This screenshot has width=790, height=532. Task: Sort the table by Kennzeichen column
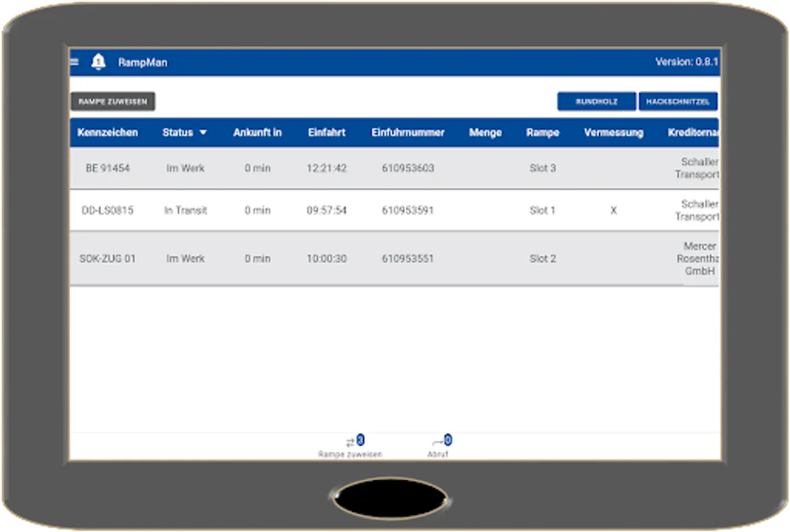[108, 132]
